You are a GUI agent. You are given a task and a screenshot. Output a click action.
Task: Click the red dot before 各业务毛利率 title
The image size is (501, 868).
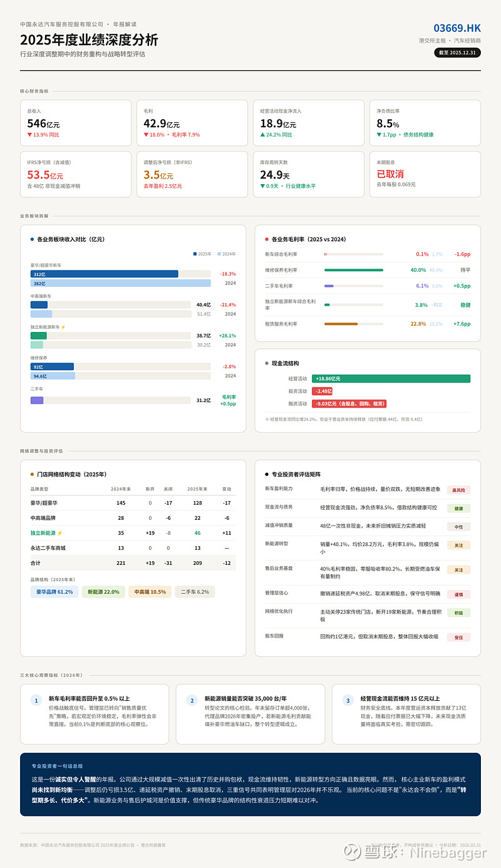267,239
